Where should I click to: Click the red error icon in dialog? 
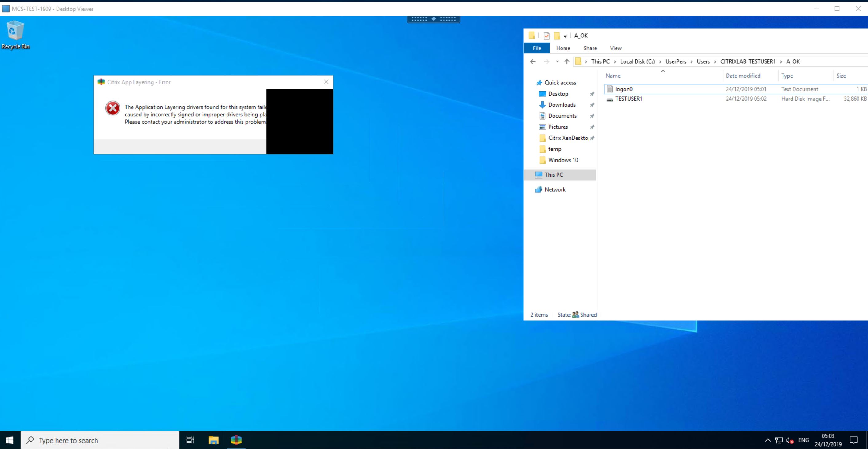point(112,108)
